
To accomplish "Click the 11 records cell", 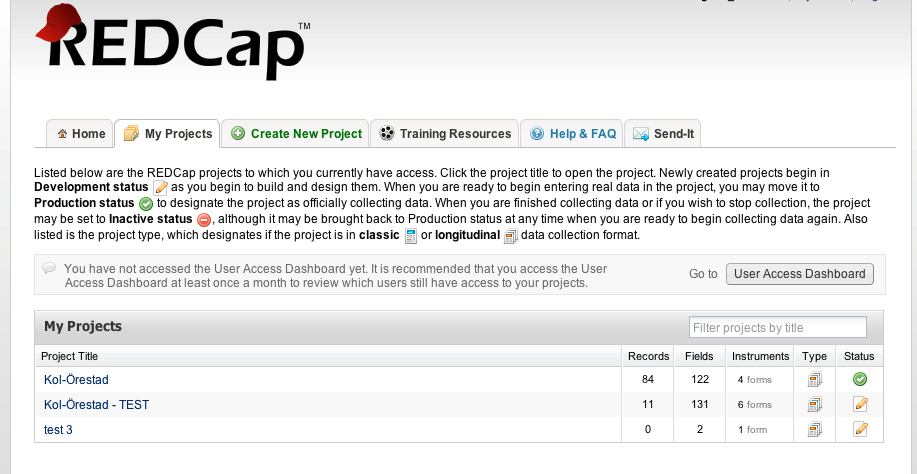I will click(647, 404).
